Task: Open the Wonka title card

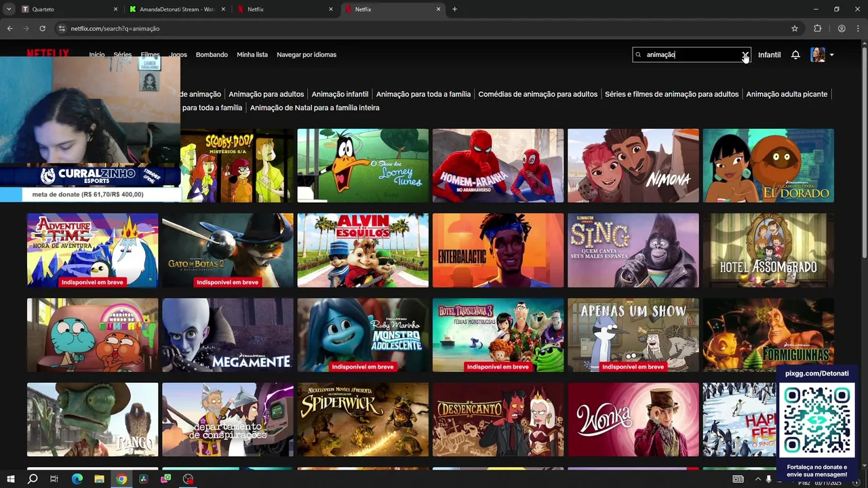Action: [x=633, y=420]
